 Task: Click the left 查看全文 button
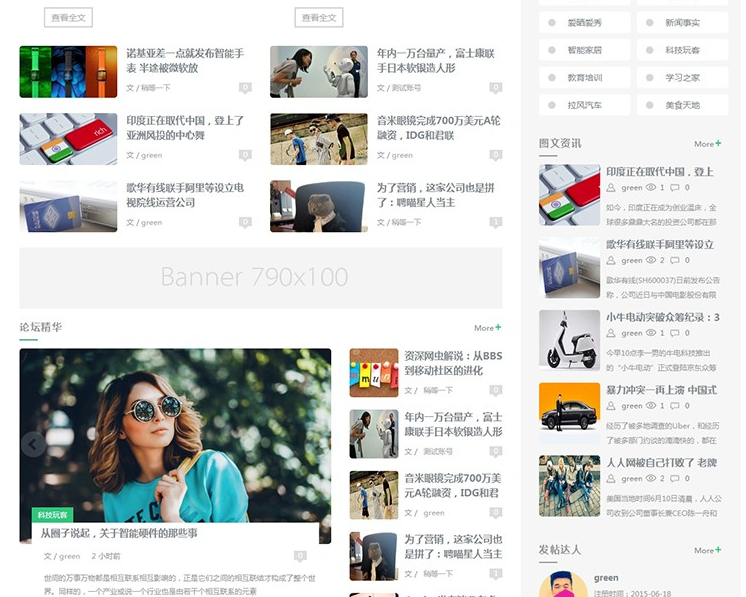point(69,17)
